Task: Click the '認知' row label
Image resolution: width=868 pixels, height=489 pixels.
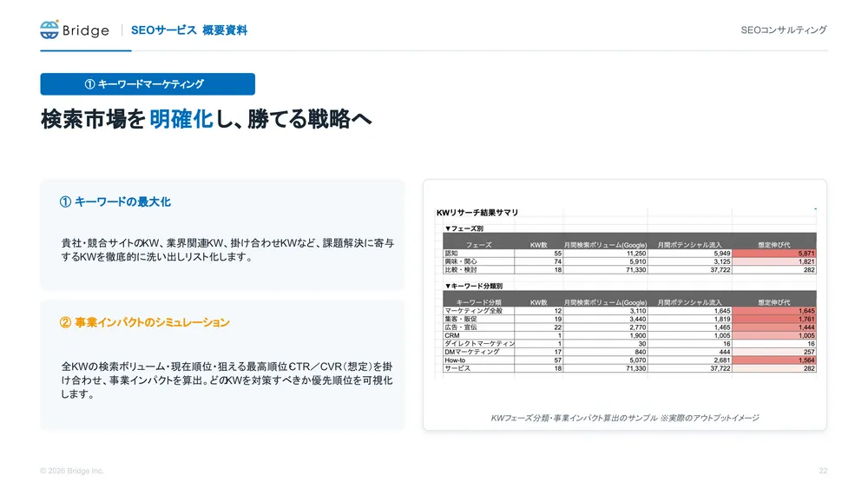Action: (x=451, y=253)
